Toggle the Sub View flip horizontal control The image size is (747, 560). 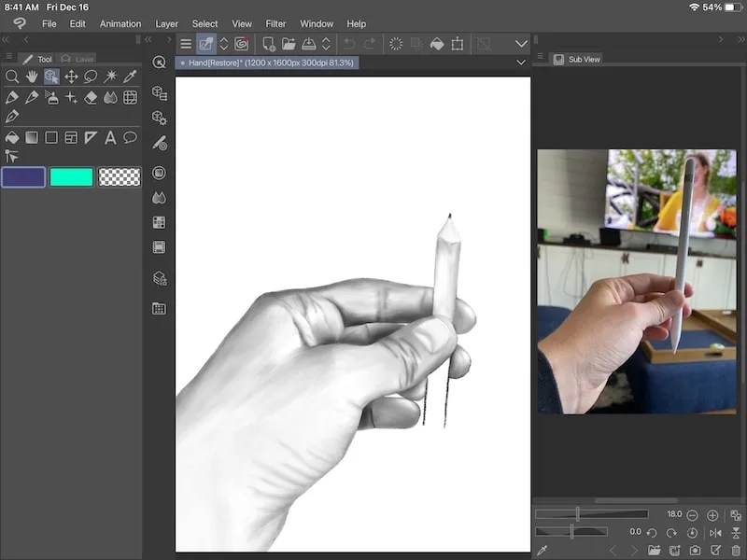716,534
